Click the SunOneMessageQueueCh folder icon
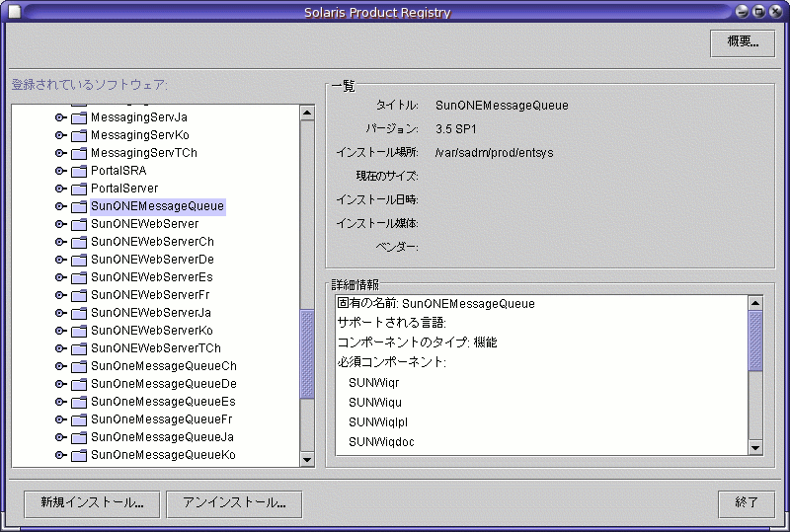The image size is (790, 532). (79, 366)
